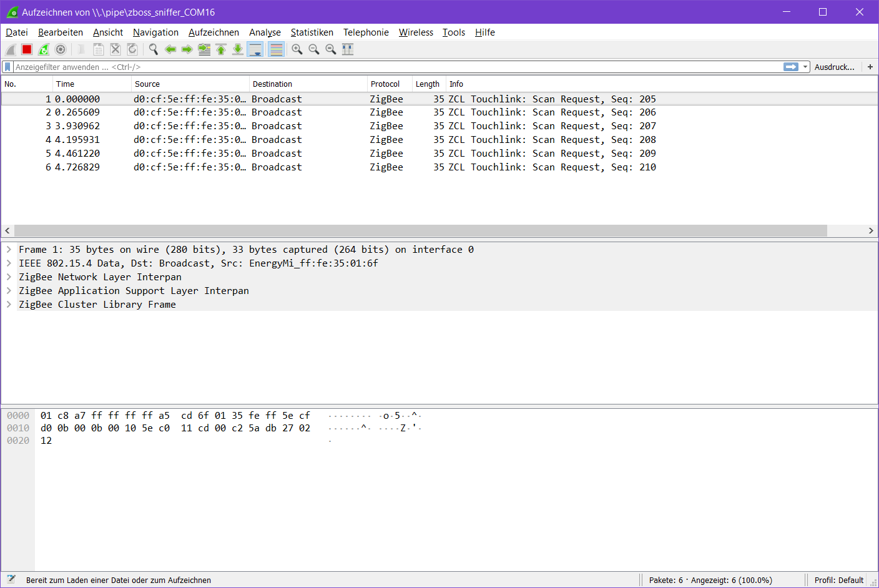879x588 pixels.
Task: Select the packet at time 3.930962
Action: [x=439, y=126]
